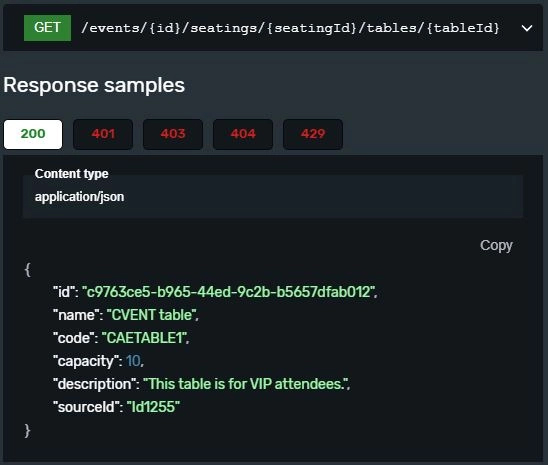Click the Response samples heading
Screen dimensions: 548x465
94,85
